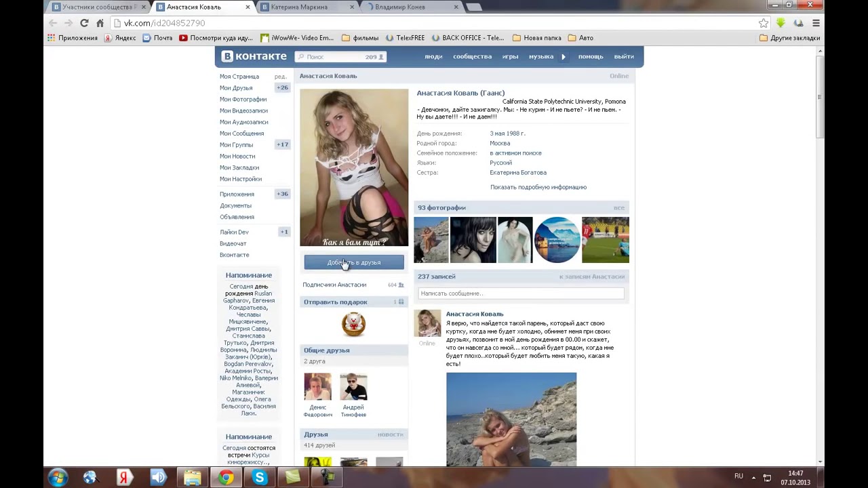Open the soccer field photo thumbnail
This screenshot has width=868, height=488.
tap(606, 240)
